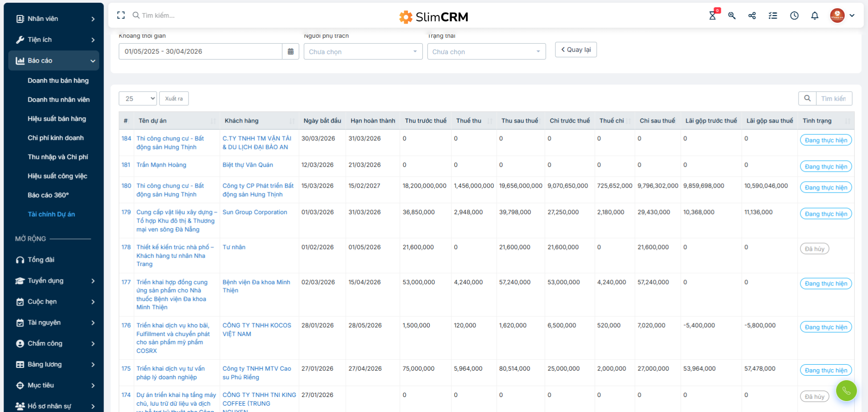Image resolution: width=868 pixels, height=412 pixels.
Task: Click the table search magnifier icon
Action: pos(807,99)
